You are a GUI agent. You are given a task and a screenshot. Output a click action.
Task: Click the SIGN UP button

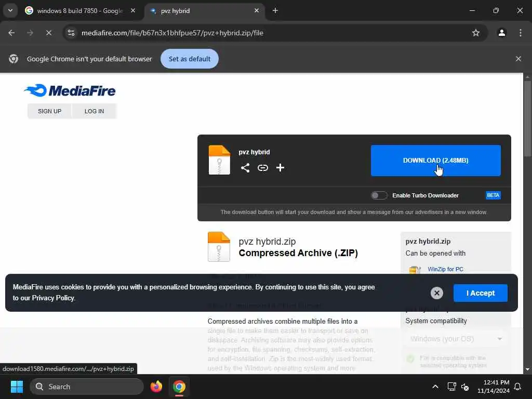[49, 111]
